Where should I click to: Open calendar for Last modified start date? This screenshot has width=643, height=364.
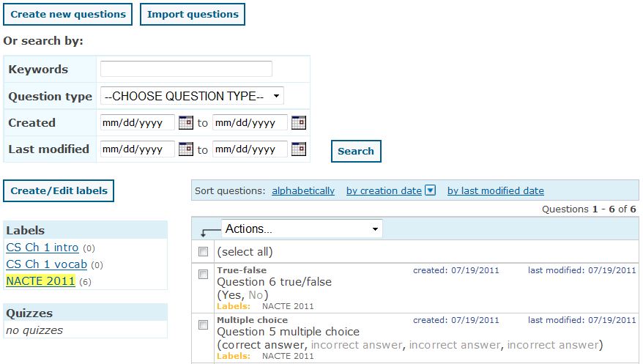[185, 149]
